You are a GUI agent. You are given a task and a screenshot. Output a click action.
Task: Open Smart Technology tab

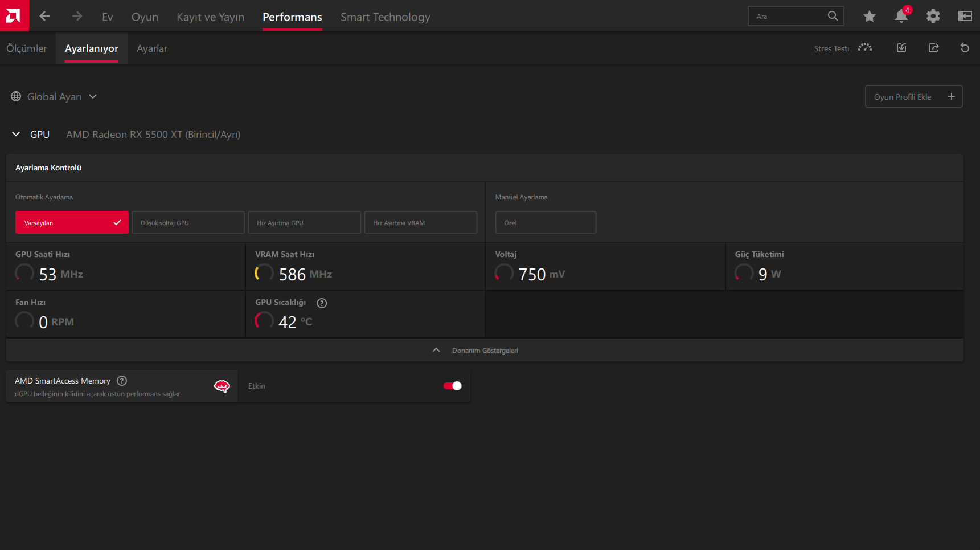(x=386, y=17)
